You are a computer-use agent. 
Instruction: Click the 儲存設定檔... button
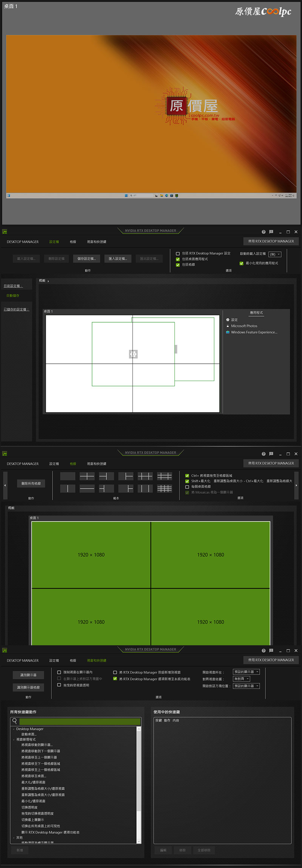[86, 259]
